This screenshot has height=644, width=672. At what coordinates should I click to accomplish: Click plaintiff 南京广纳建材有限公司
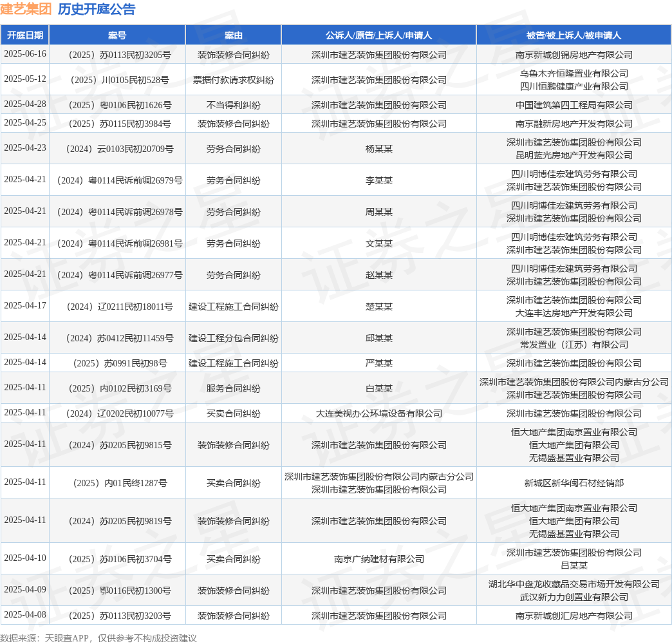[x=379, y=559]
